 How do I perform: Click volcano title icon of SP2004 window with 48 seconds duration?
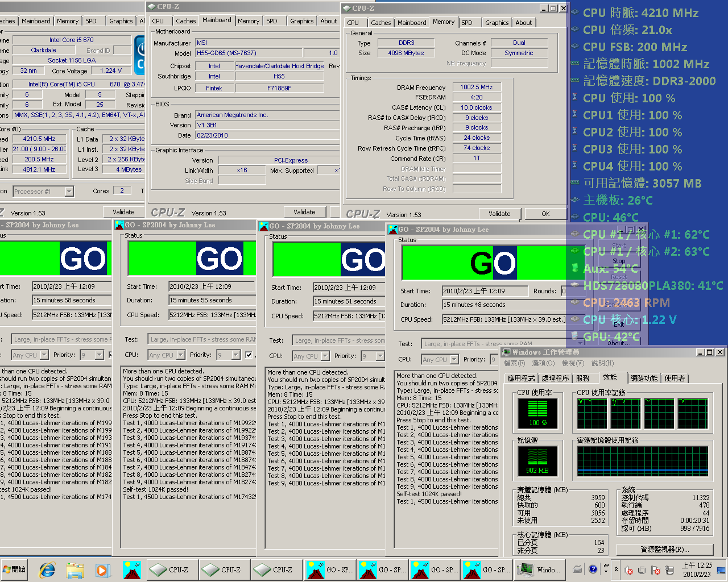[392, 230]
